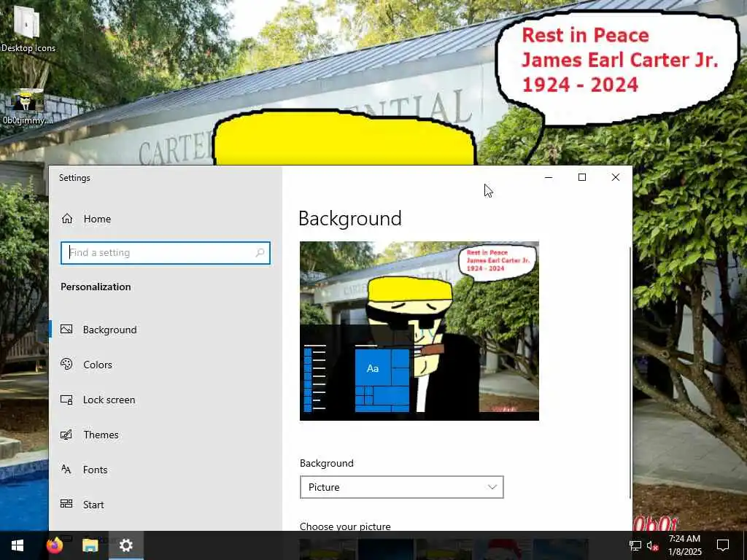This screenshot has height=560, width=747.
Task: Open the notification center icon
Action: coord(723,545)
